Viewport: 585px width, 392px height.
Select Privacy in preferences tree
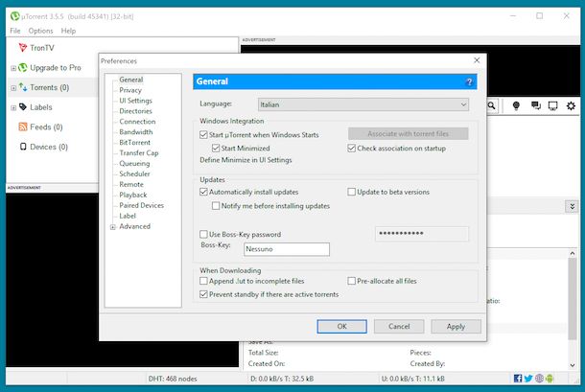click(x=130, y=90)
